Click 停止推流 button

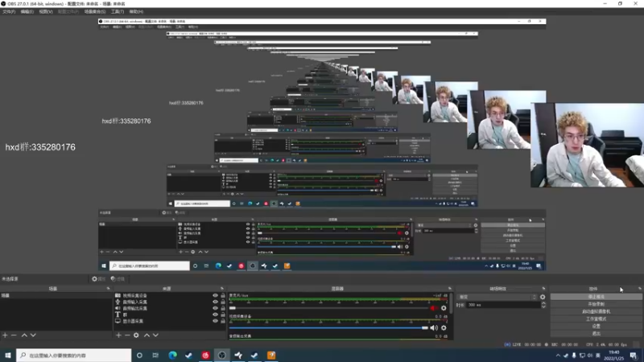tap(596, 297)
